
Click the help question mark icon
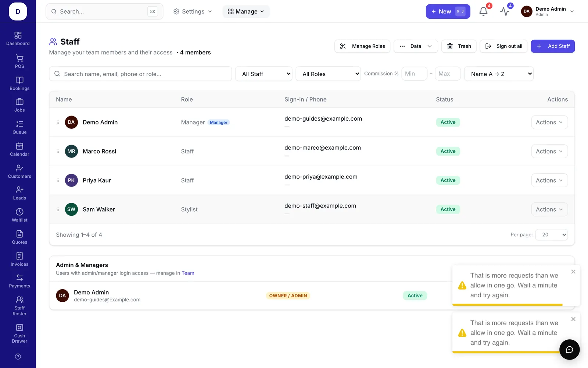[18, 357]
